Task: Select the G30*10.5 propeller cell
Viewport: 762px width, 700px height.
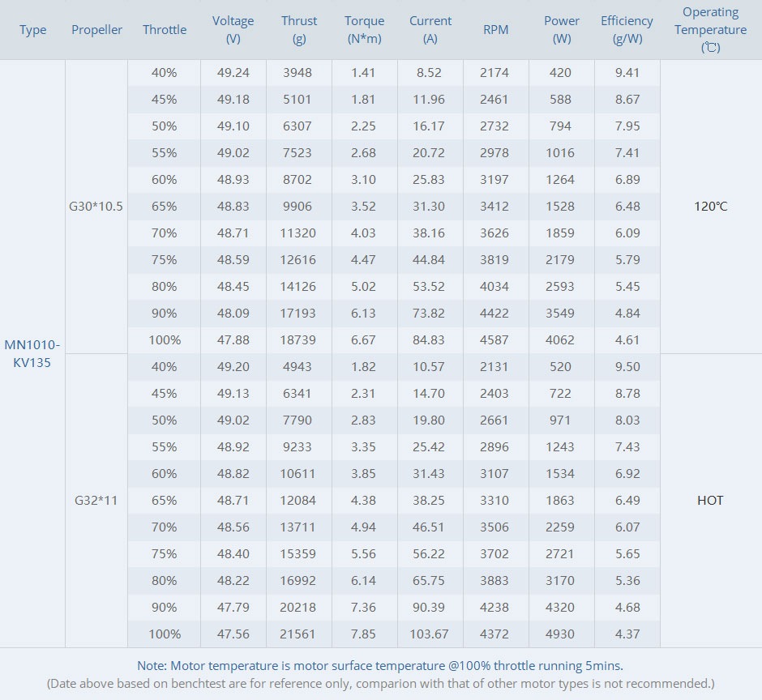Action: point(96,207)
